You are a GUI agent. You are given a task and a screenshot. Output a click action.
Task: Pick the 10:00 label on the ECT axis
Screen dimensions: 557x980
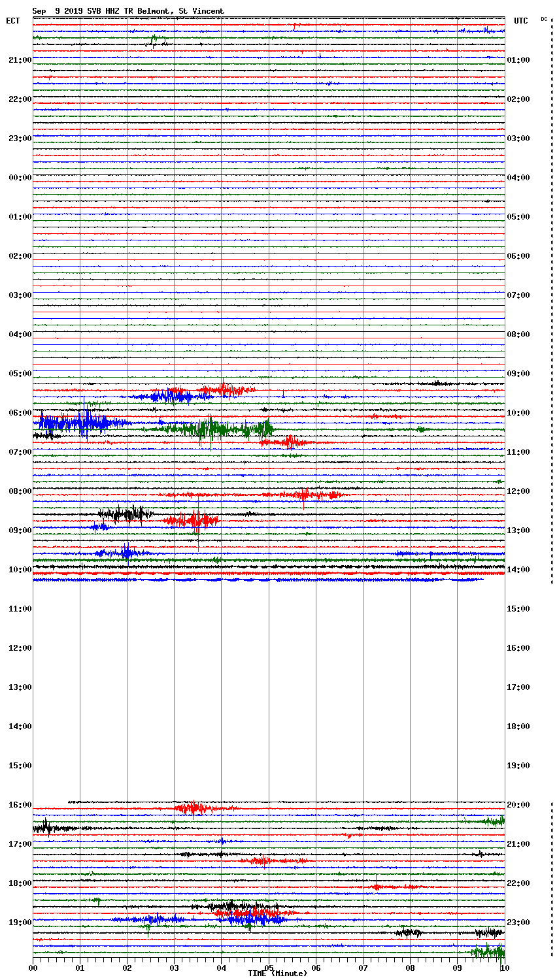click(20, 570)
